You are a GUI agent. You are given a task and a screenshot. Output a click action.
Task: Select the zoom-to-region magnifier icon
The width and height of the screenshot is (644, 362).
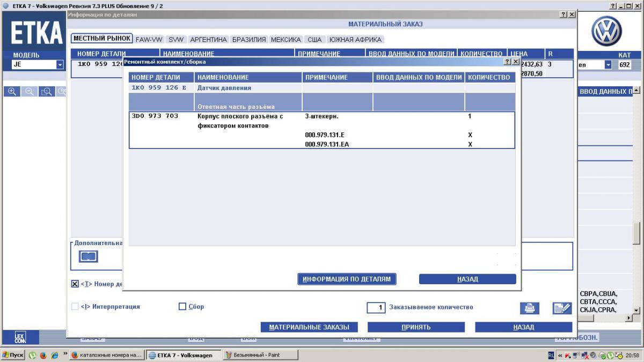[x=47, y=92]
